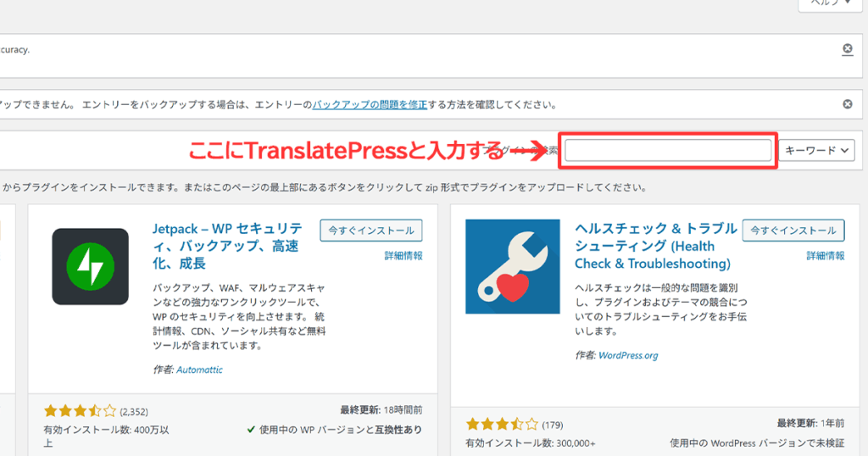Visit the Automattic author link
This screenshot has width=868, height=456.
pos(199,370)
